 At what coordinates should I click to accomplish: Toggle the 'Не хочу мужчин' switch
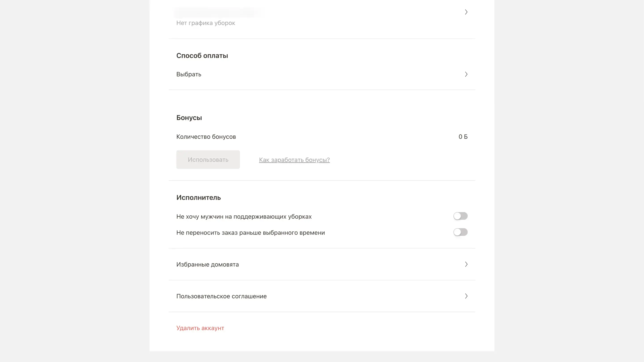click(x=460, y=216)
